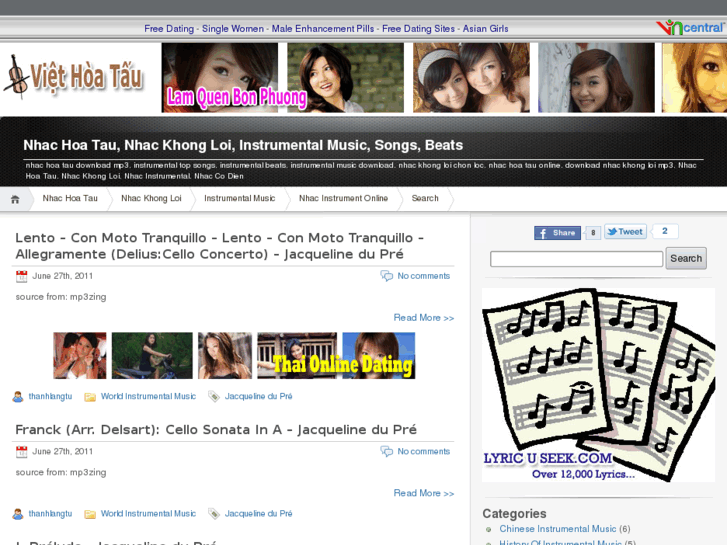Open the Lento Con Moto Tranquillo post title
Viewport: 727px width, 545px height.
[219, 246]
